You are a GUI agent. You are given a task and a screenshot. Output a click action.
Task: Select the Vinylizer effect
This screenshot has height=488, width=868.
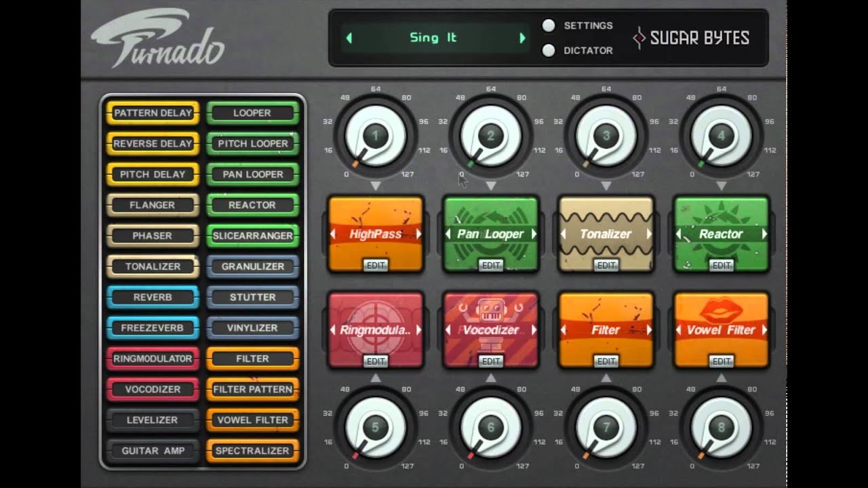coord(252,328)
